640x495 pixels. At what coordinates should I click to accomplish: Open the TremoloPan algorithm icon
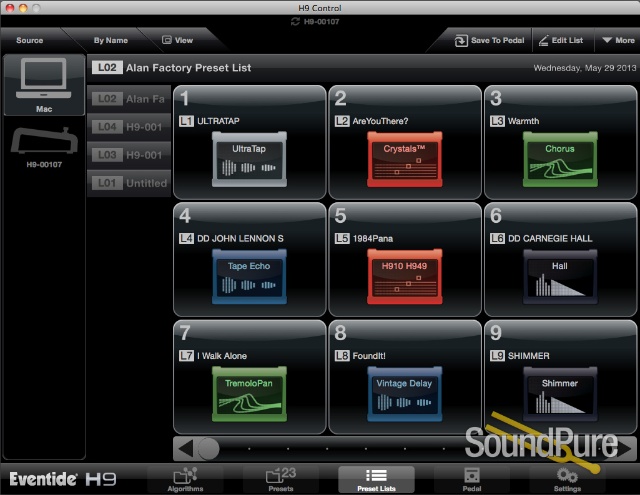coord(249,394)
